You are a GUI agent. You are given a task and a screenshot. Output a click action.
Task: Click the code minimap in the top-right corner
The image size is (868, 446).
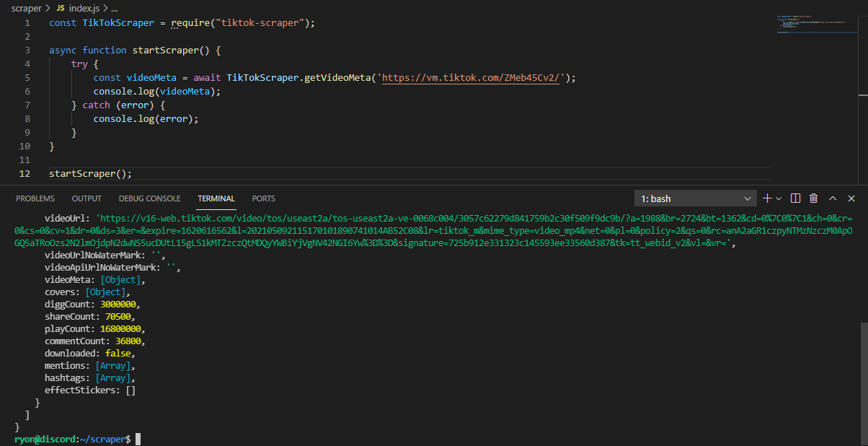click(x=815, y=24)
